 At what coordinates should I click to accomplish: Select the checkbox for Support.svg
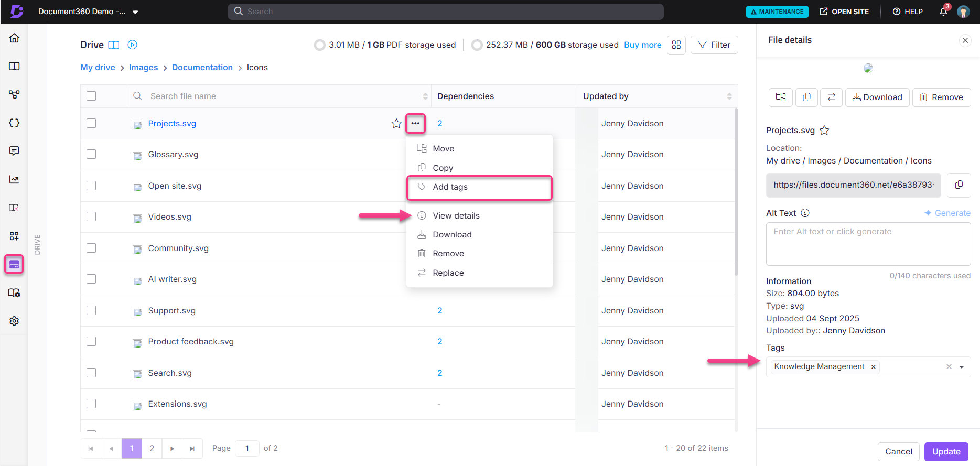tap(91, 310)
